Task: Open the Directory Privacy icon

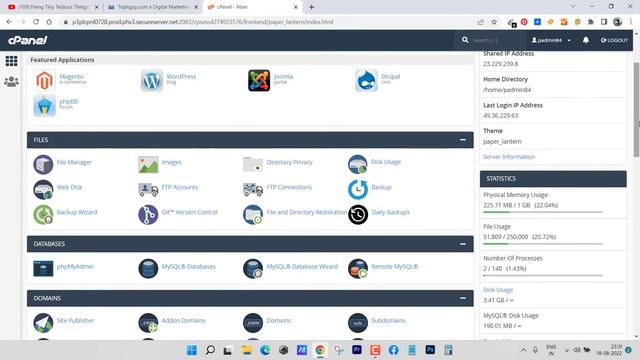Action: (x=253, y=164)
